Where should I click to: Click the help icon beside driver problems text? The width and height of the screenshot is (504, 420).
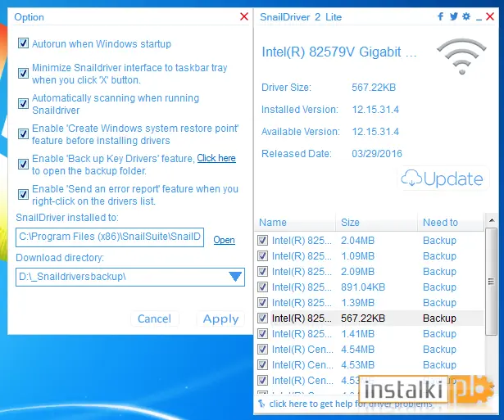(261, 404)
